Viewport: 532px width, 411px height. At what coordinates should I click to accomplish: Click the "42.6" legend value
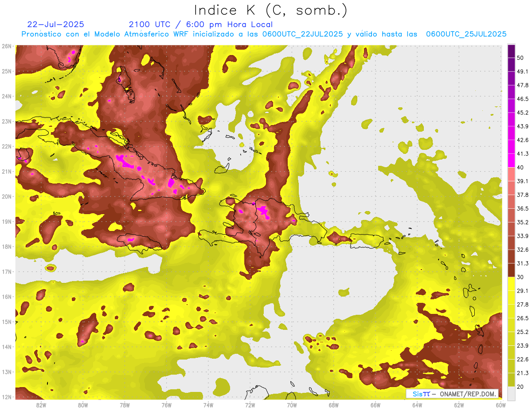pos(522,140)
